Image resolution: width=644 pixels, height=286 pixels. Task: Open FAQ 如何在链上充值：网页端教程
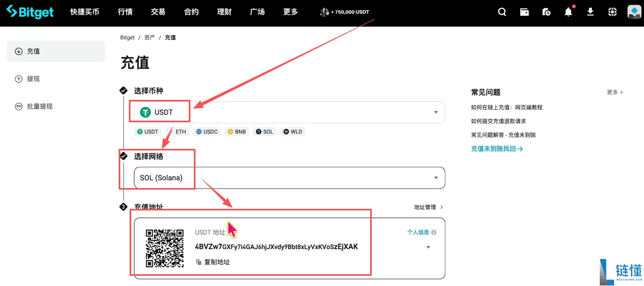[x=507, y=107]
